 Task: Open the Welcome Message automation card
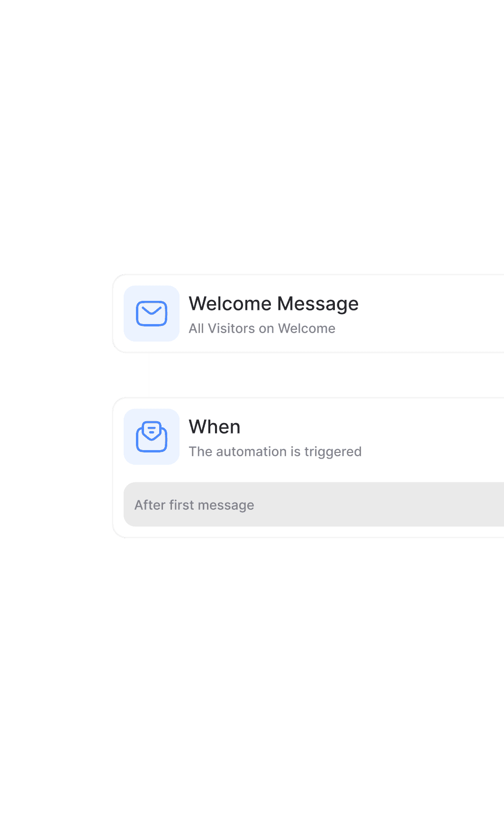pyautogui.click(x=308, y=314)
